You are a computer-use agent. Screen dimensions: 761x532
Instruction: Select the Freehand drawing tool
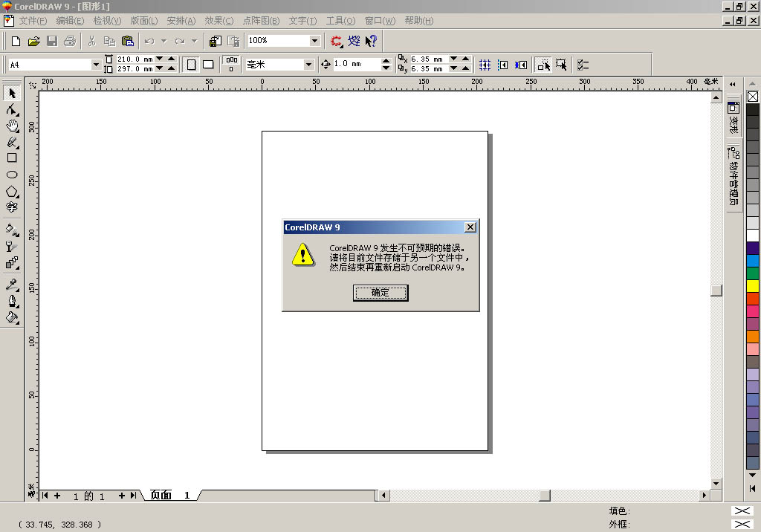coord(12,142)
